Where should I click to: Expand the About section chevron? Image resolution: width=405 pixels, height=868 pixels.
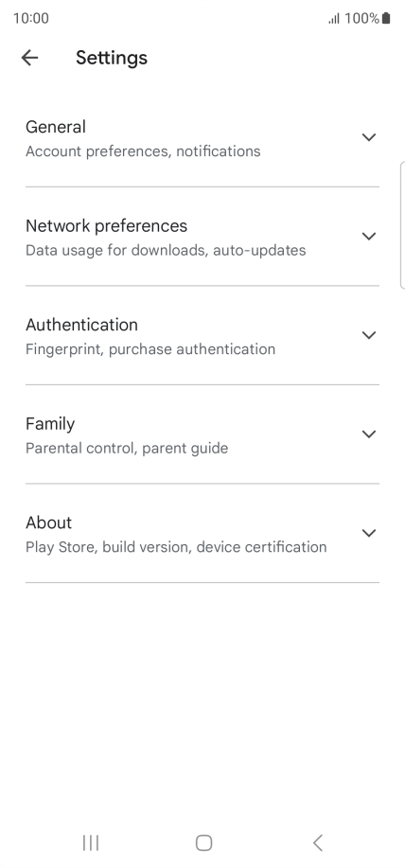click(x=368, y=533)
